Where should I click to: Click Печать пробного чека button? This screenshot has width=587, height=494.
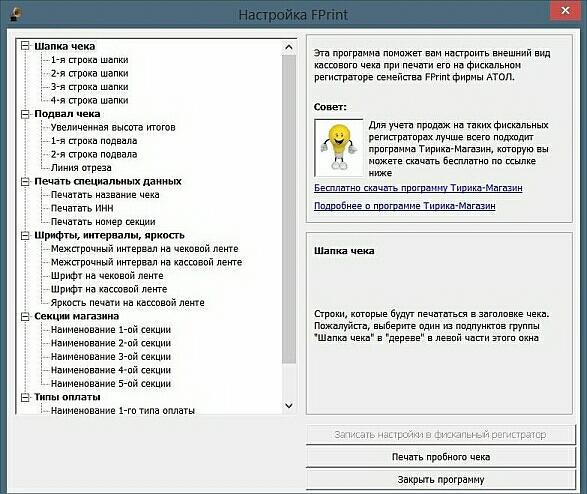441,457
